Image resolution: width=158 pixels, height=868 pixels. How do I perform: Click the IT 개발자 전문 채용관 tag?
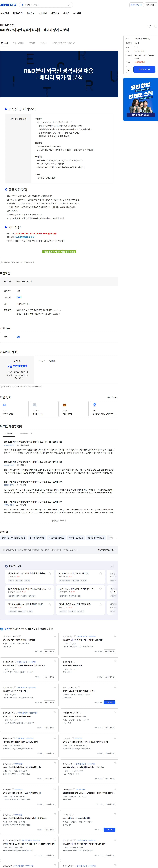pyautogui.click(x=76, y=538)
